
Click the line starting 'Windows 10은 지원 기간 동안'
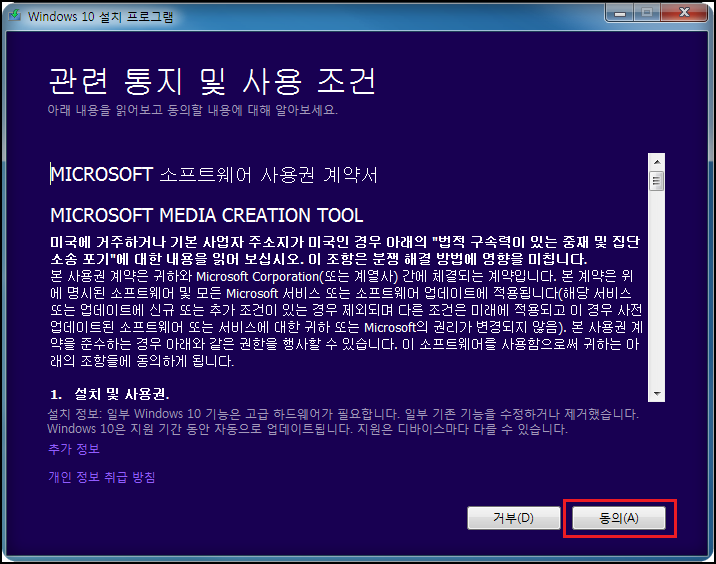(307, 429)
